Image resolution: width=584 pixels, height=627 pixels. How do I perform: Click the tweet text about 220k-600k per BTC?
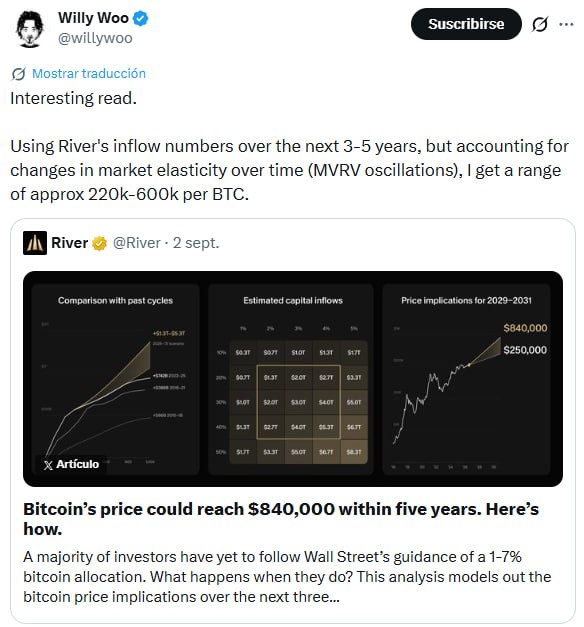pyautogui.click(x=289, y=170)
